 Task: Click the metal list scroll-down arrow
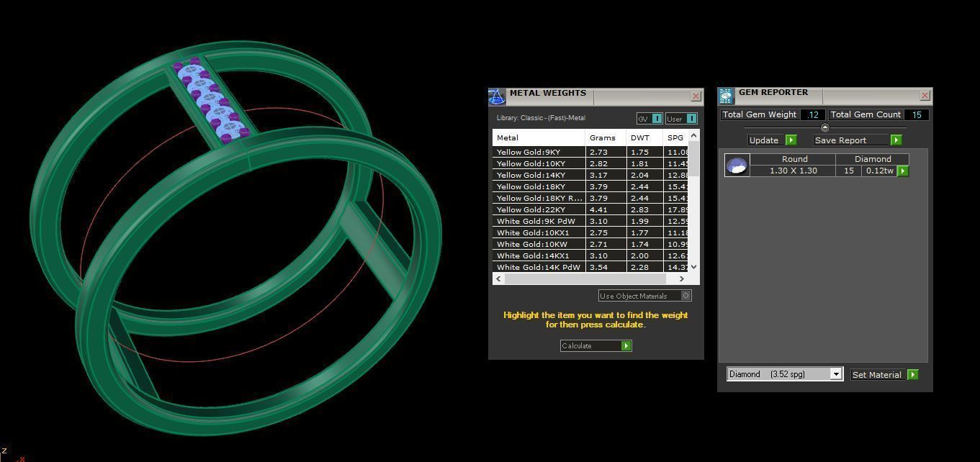tap(693, 267)
